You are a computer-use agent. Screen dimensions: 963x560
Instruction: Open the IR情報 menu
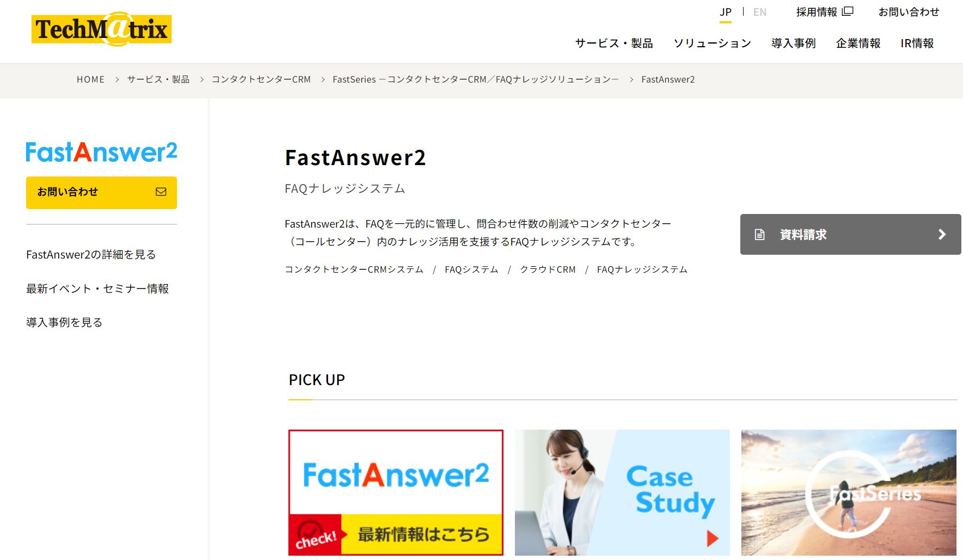tap(917, 43)
